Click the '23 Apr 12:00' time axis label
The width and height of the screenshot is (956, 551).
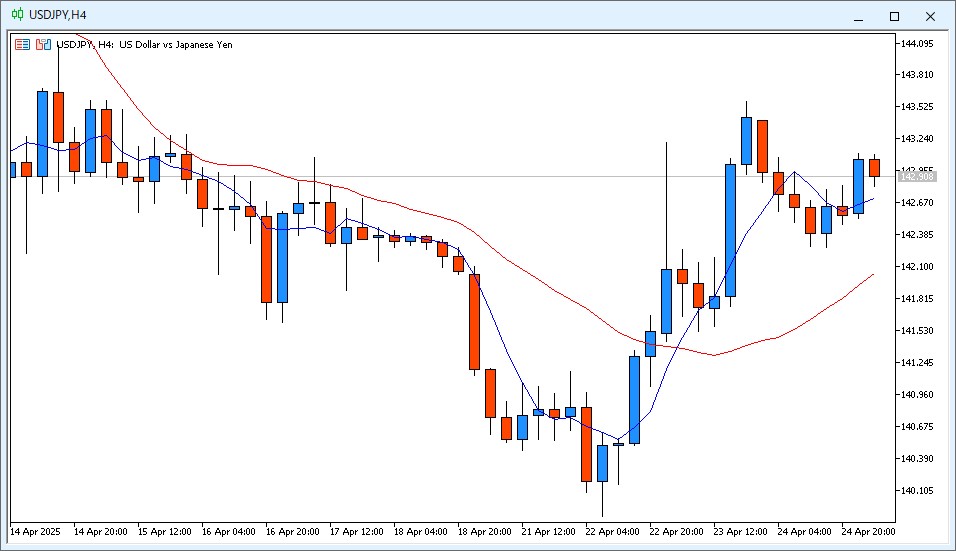tap(740, 531)
